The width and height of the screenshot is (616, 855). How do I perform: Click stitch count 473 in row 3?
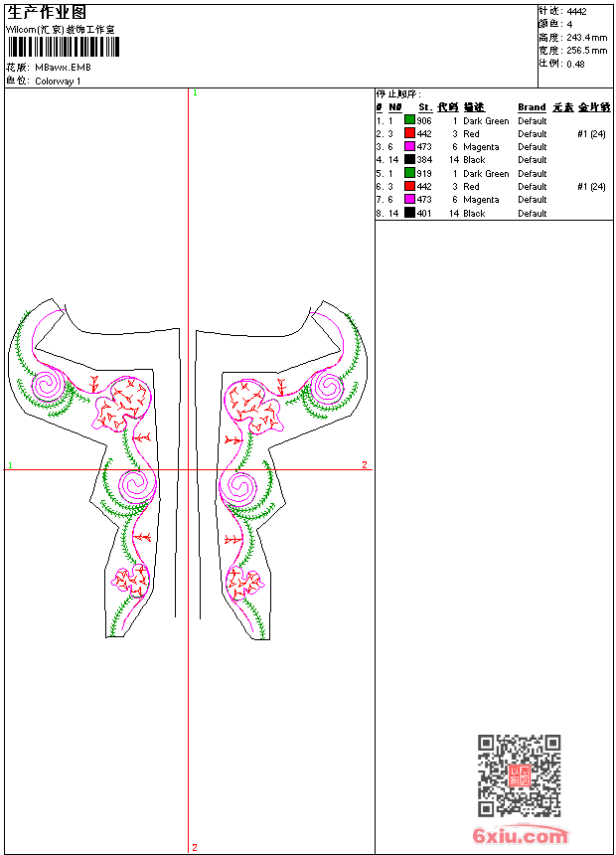(x=424, y=147)
